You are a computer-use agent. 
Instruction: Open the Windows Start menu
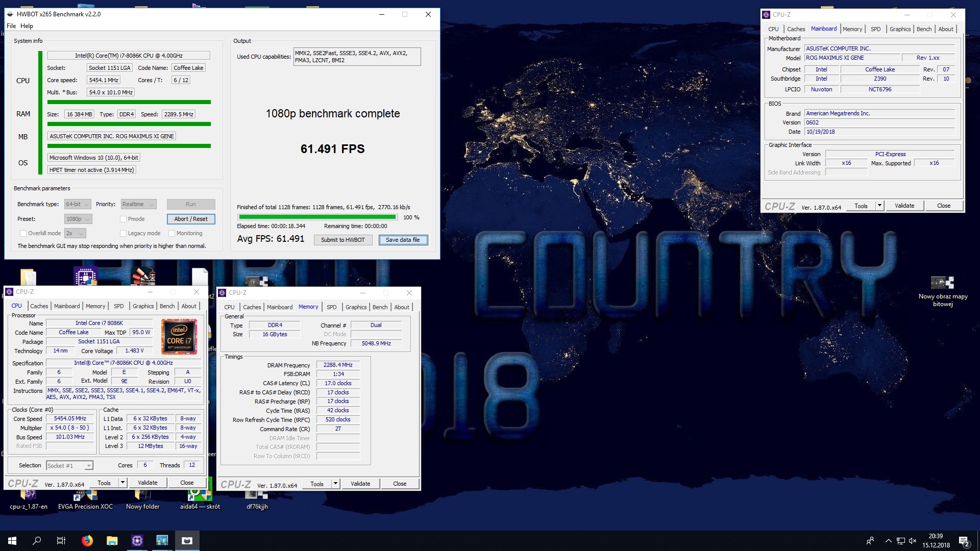[12, 540]
